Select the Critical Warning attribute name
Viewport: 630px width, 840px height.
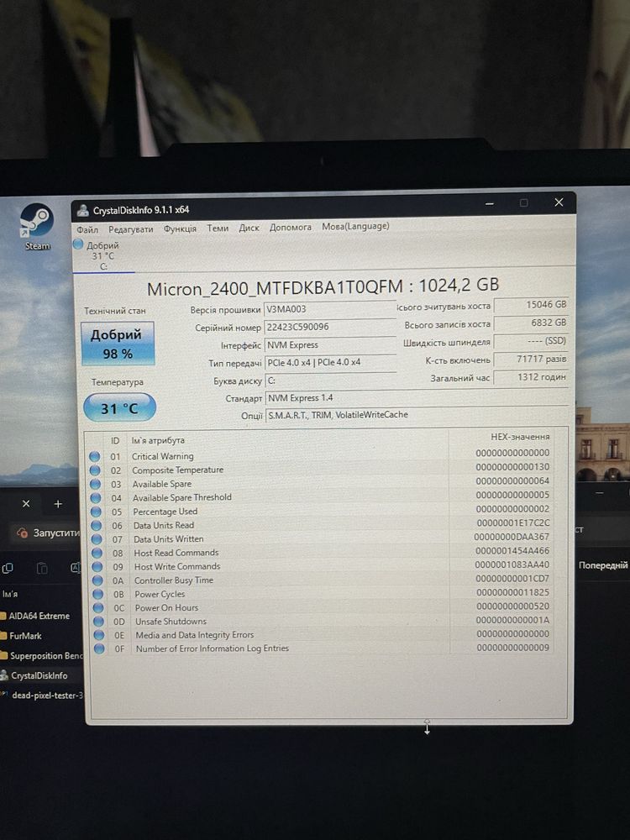point(163,456)
